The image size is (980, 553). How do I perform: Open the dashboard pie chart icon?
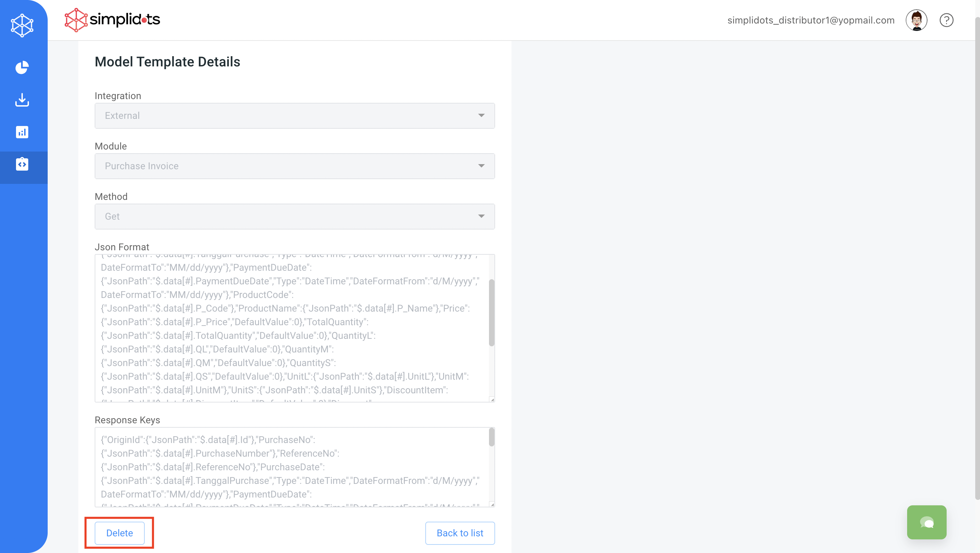pos(22,68)
